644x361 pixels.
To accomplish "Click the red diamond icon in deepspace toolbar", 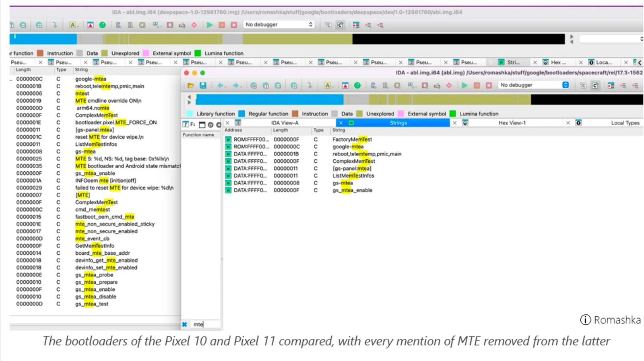I will pos(194,25).
